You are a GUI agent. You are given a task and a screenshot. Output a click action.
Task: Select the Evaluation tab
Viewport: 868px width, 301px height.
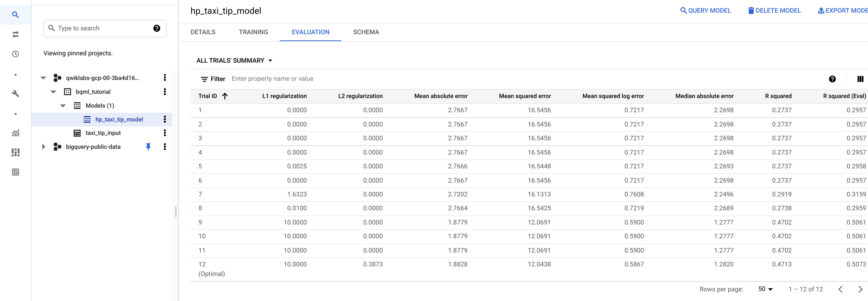coord(310,32)
